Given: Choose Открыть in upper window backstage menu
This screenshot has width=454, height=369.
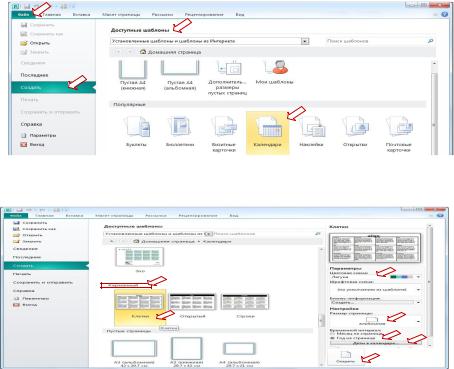Looking at the screenshot, I should click(35, 43).
